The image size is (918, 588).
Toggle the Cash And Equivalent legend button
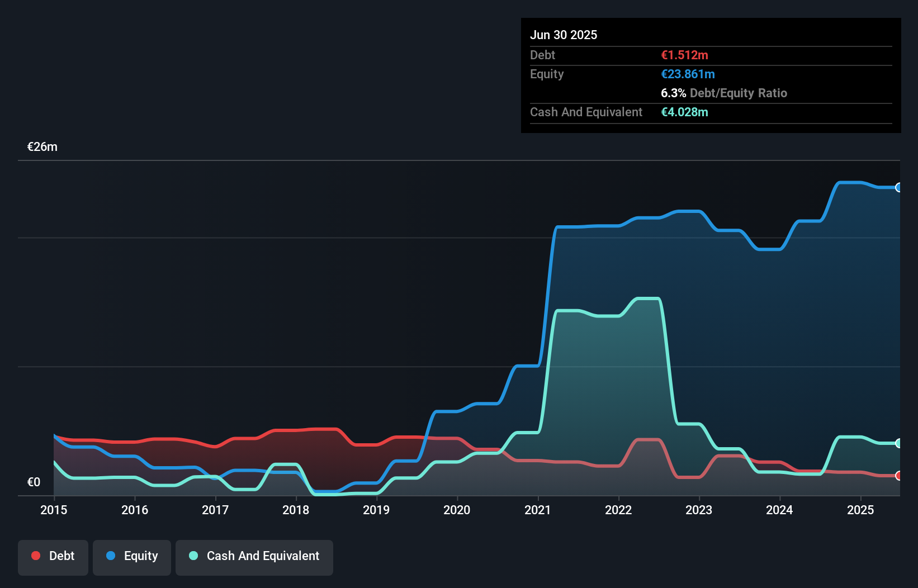pyautogui.click(x=254, y=557)
